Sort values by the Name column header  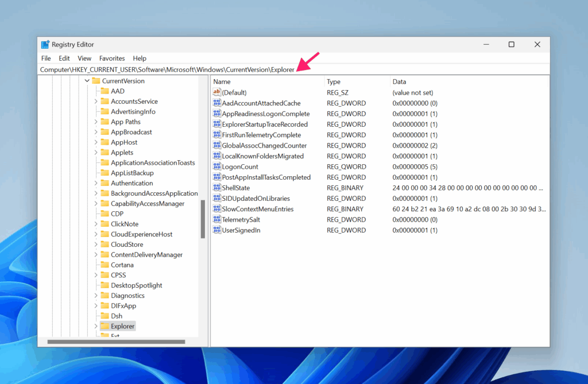coord(268,82)
